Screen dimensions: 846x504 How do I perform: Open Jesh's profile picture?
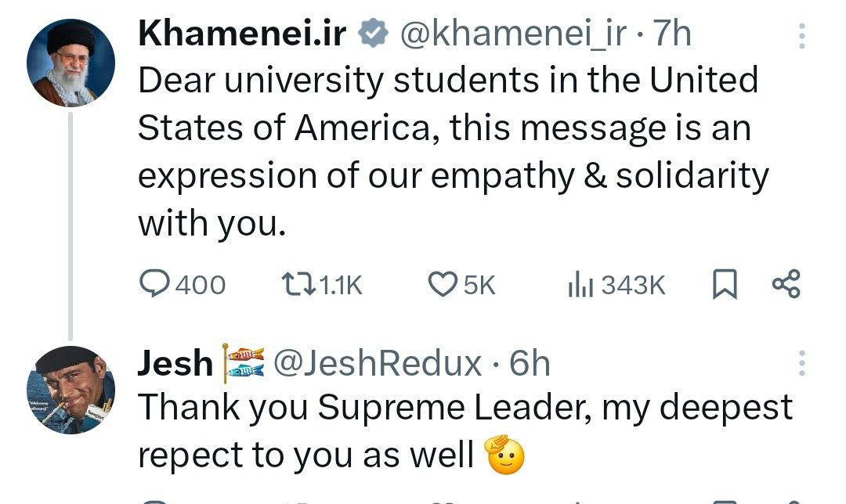[x=71, y=389]
